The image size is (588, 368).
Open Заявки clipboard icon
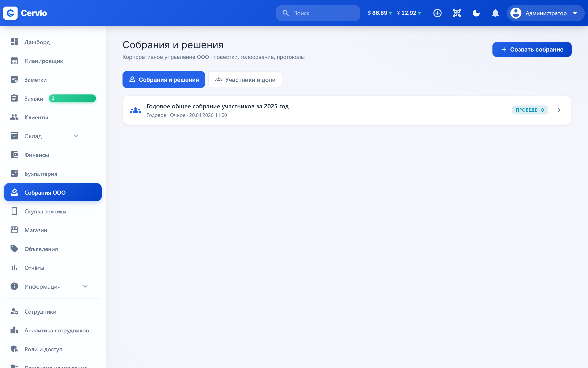(x=14, y=98)
